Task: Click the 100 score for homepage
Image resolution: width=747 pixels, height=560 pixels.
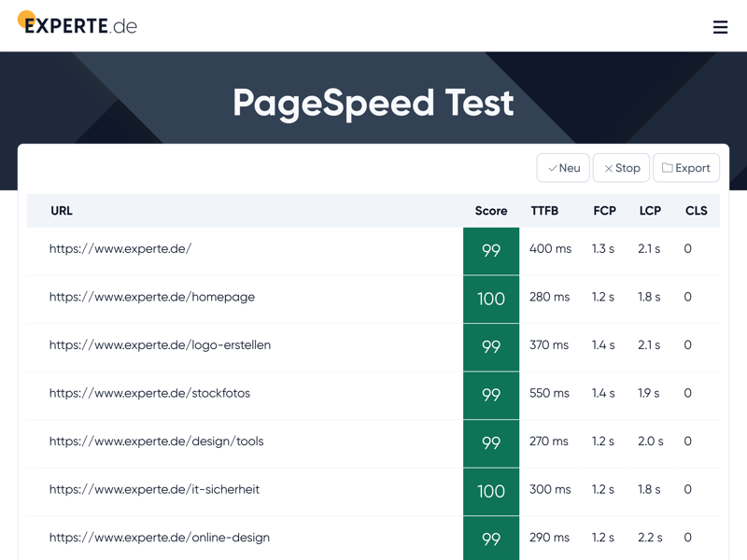Action: tap(491, 299)
